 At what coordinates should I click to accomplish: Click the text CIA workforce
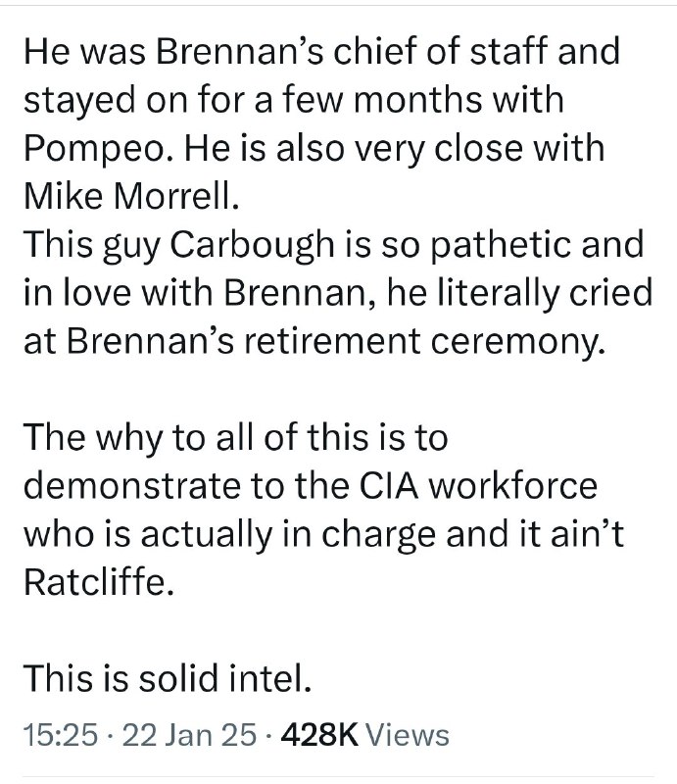coord(478,485)
